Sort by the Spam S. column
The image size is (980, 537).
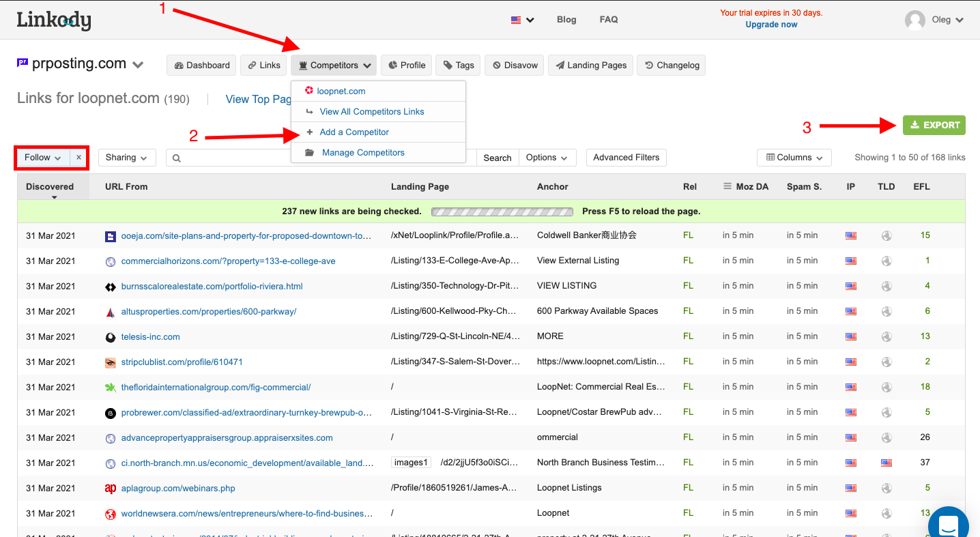[x=804, y=187]
